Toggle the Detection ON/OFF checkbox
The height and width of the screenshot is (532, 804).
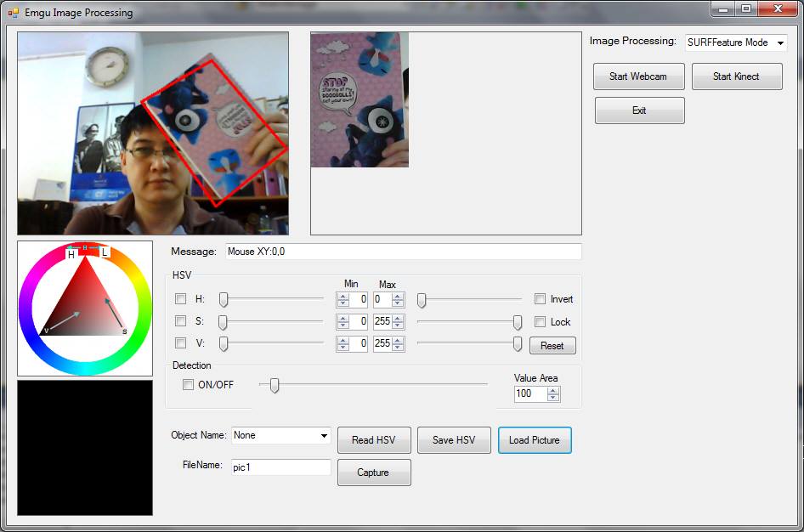point(188,384)
